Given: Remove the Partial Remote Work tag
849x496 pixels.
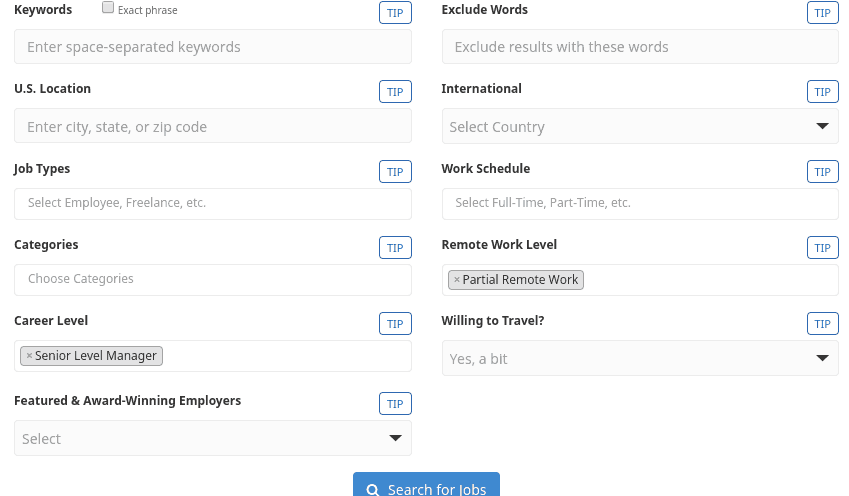Looking at the screenshot, I should pos(456,280).
